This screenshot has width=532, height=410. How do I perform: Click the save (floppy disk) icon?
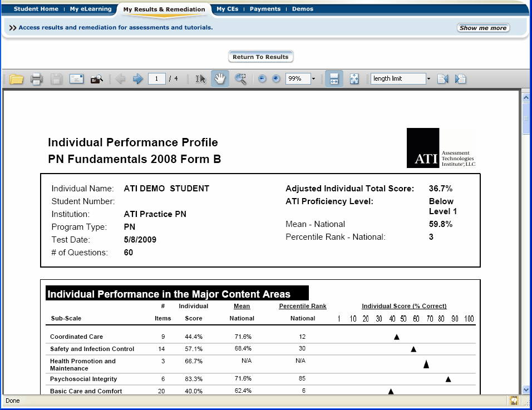coord(56,79)
